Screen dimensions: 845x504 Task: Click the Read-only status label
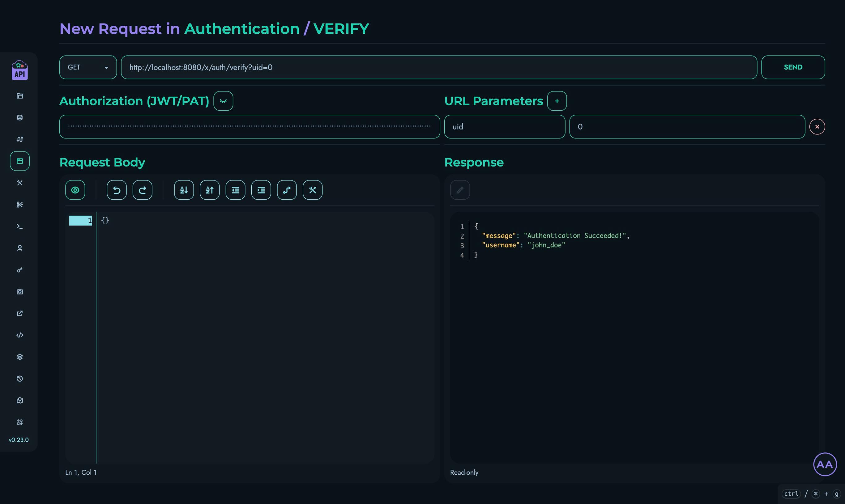pyautogui.click(x=464, y=472)
